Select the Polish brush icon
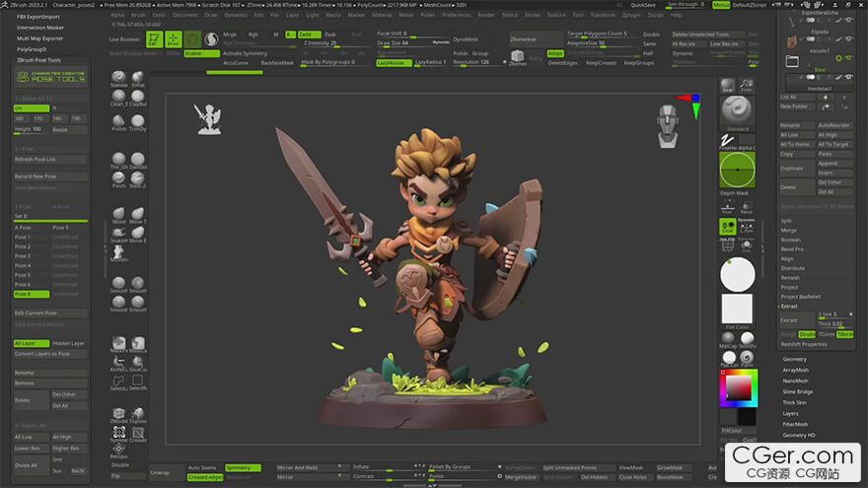Screen dimensions: 868x488 tap(118, 120)
